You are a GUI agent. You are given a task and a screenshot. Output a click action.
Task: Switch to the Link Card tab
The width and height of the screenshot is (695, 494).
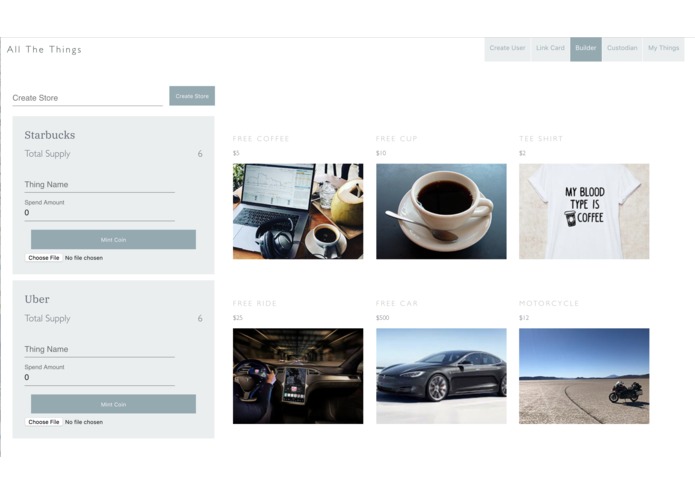click(x=550, y=49)
